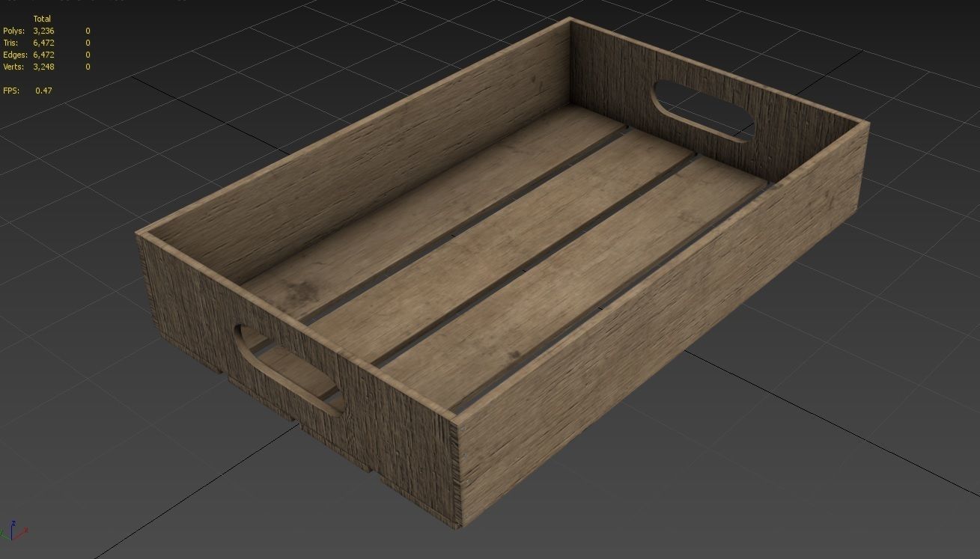
Task: Click the Verts total value 3,248
Action: pyautogui.click(x=43, y=67)
